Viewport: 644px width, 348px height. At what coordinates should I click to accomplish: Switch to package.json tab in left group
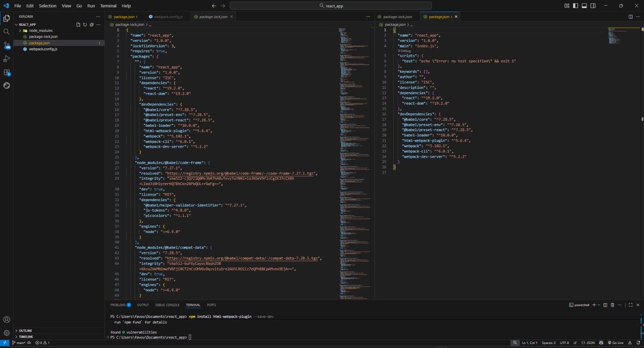coord(124,17)
